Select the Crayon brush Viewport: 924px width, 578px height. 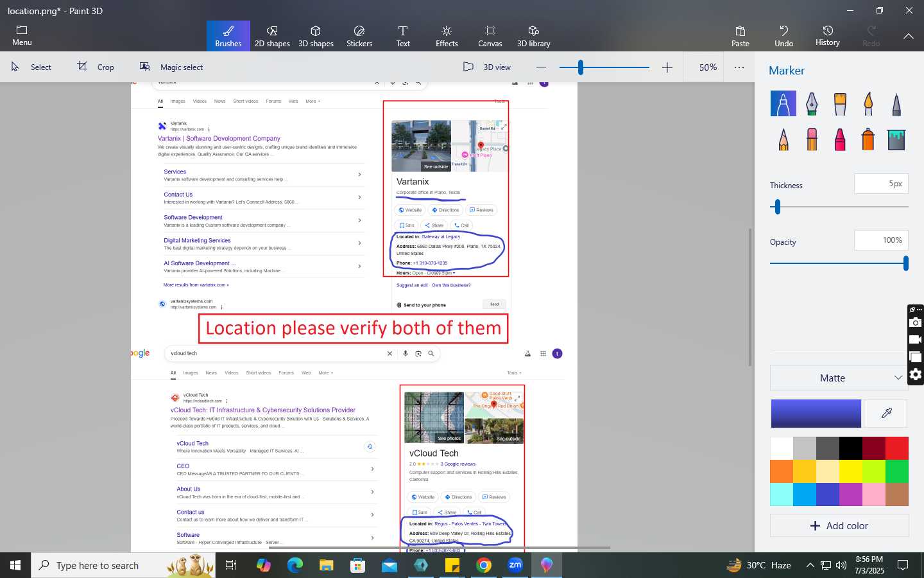840,139
